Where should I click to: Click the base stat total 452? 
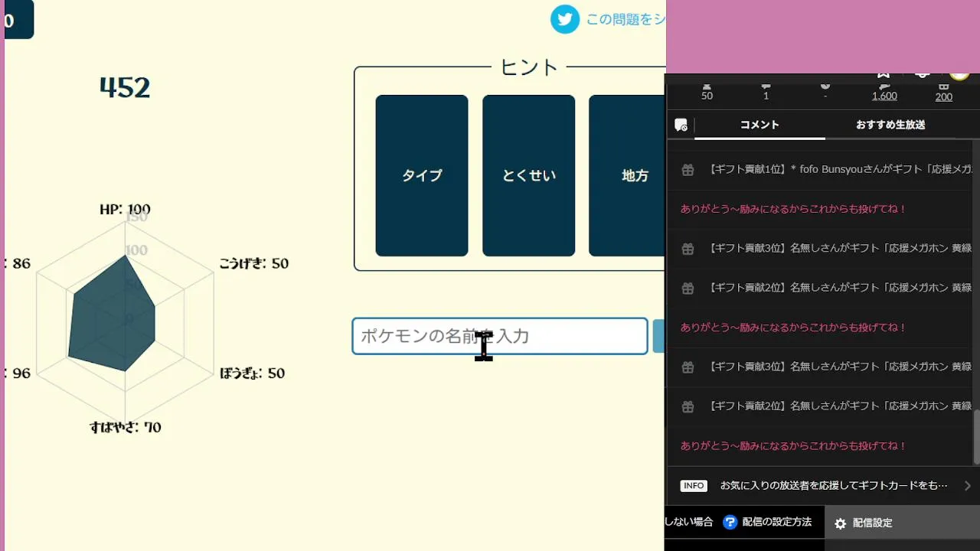(x=125, y=87)
